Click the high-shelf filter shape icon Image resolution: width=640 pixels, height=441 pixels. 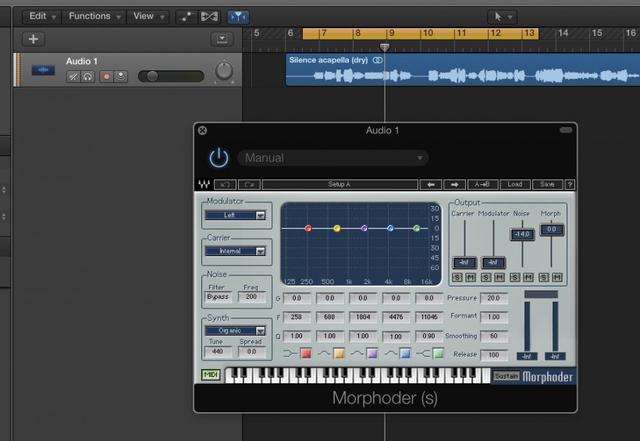point(424,353)
